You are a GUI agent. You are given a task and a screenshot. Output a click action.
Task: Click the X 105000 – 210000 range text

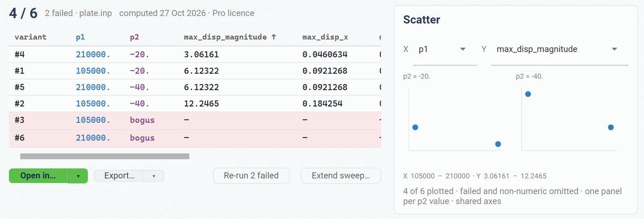[x=436, y=176]
